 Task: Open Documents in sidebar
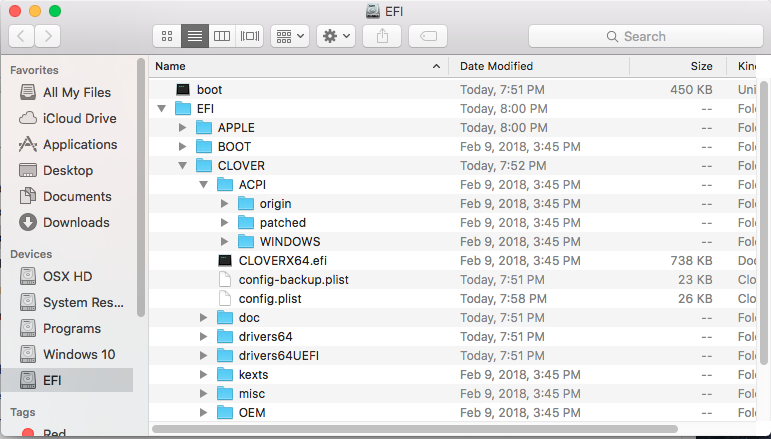point(67,197)
